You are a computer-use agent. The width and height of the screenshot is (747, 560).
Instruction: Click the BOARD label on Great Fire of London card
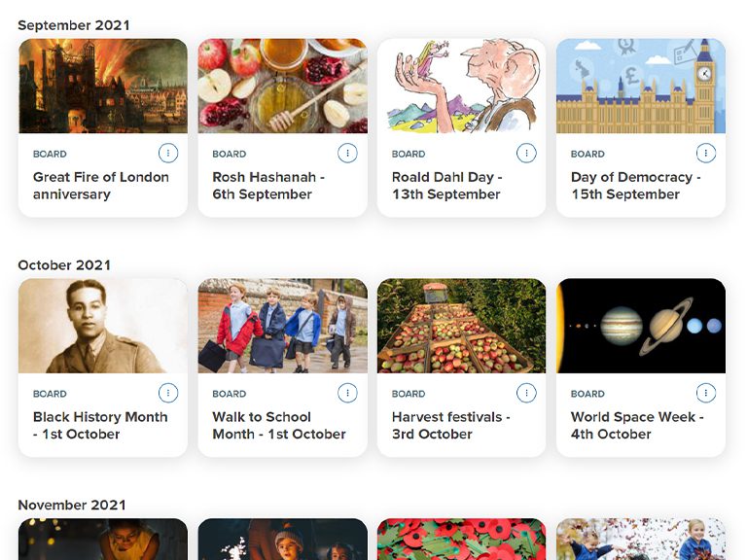click(50, 155)
